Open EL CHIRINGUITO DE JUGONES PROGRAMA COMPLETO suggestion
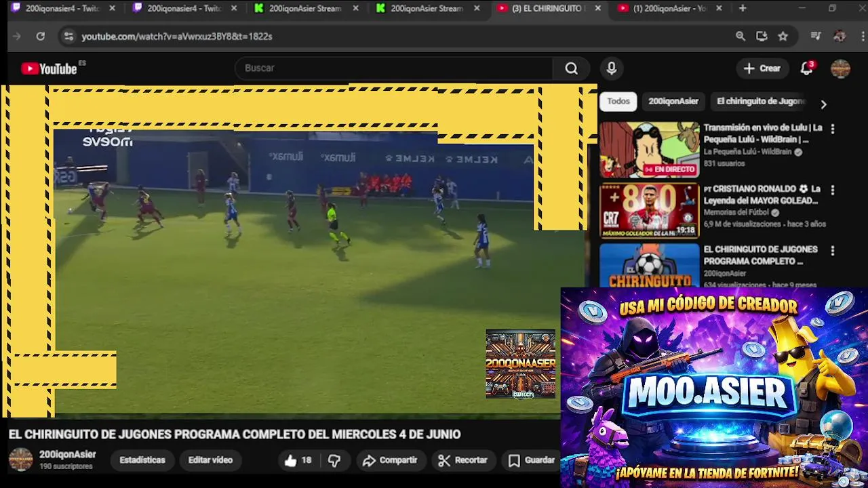Viewport: 868px width, 488px height. point(760,255)
